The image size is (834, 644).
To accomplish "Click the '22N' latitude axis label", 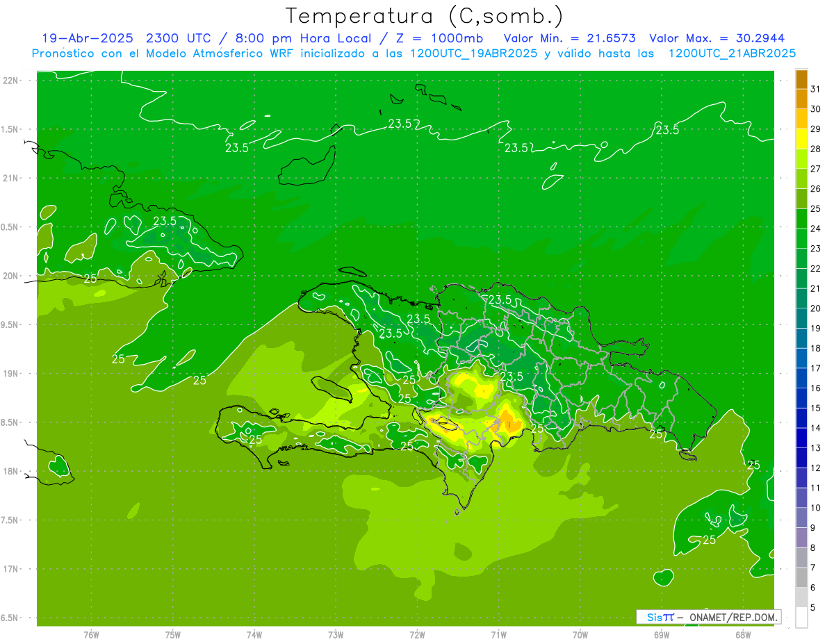I will click(11, 81).
